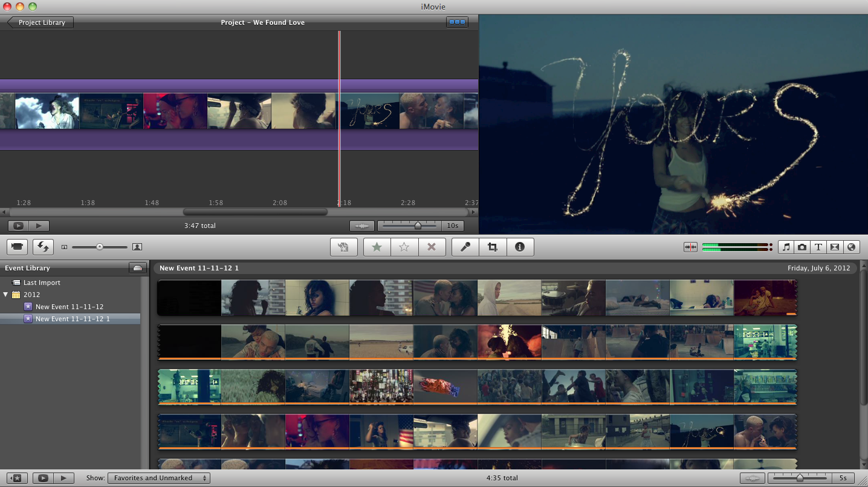
Task: Open the photo browser camera icon
Action: (x=802, y=247)
